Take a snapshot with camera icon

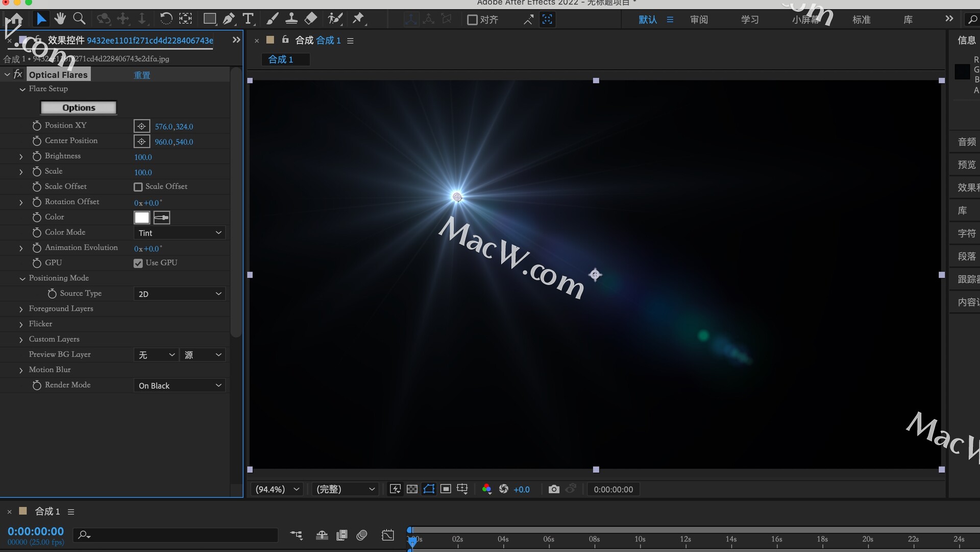(x=554, y=489)
